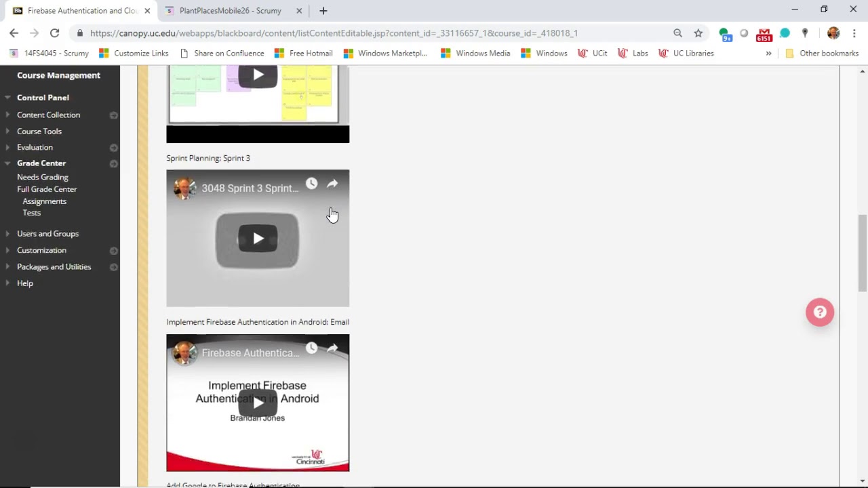Click the zoom magnifier in address bar
Screen dimensions: 868x488
pyautogui.click(x=677, y=33)
